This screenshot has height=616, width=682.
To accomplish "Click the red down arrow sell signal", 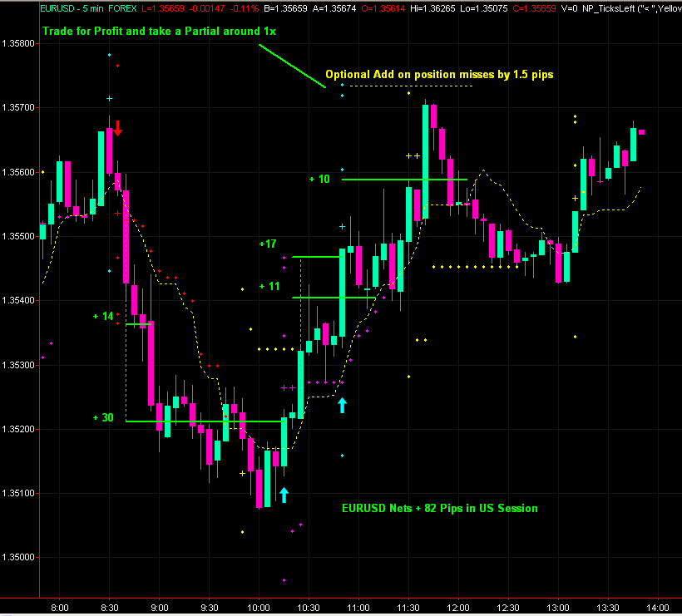I will click(117, 129).
